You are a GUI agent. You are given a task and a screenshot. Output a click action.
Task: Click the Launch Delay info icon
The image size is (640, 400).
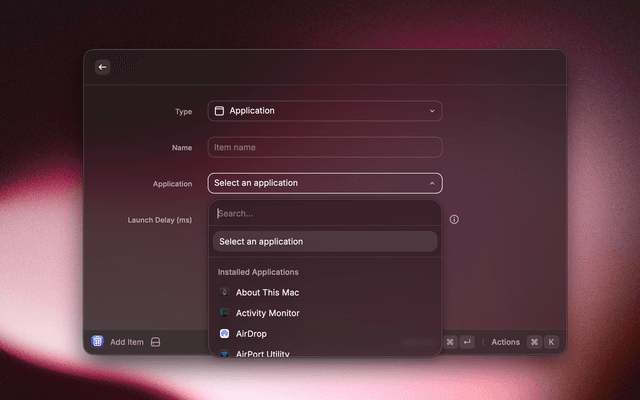(454, 219)
